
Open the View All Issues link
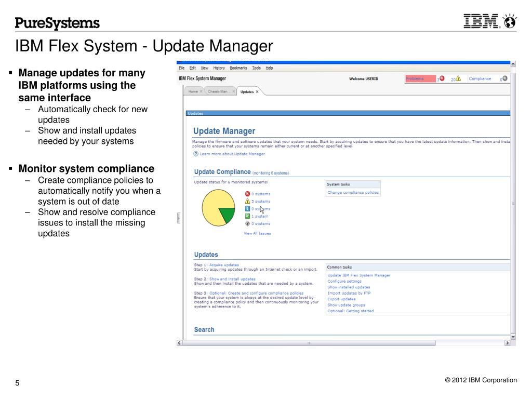[x=257, y=233]
